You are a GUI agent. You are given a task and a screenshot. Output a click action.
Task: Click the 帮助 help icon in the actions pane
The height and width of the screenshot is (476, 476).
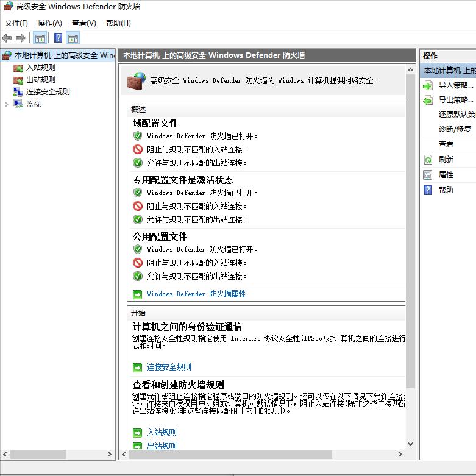(x=428, y=190)
